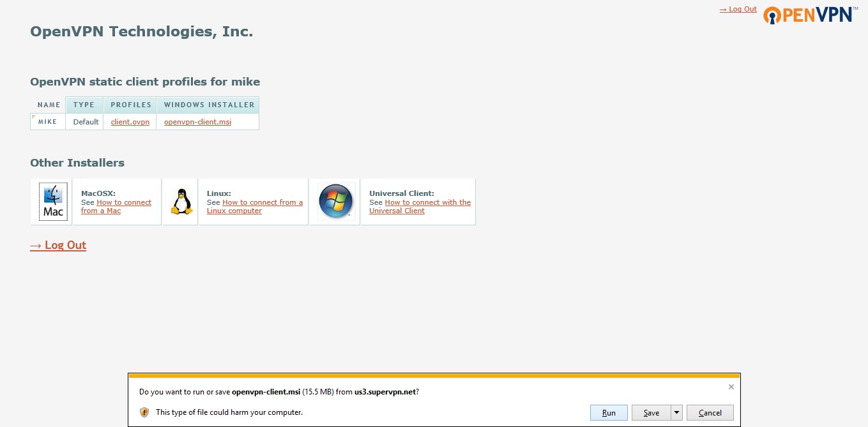This screenshot has width=868, height=427.
Task: Click the Other Installers heading
Action: 77,163
